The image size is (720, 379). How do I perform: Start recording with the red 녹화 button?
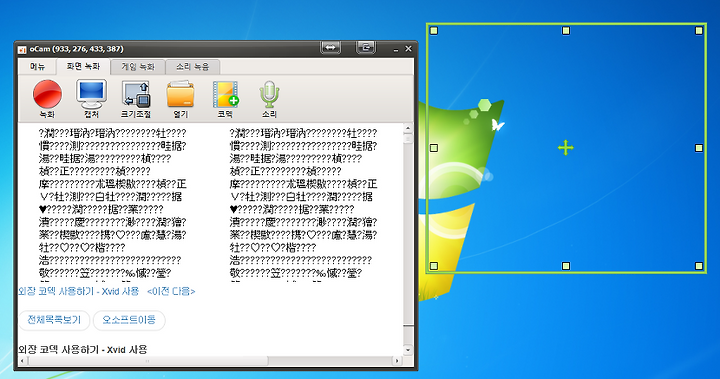pyautogui.click(x=47, y=98)
